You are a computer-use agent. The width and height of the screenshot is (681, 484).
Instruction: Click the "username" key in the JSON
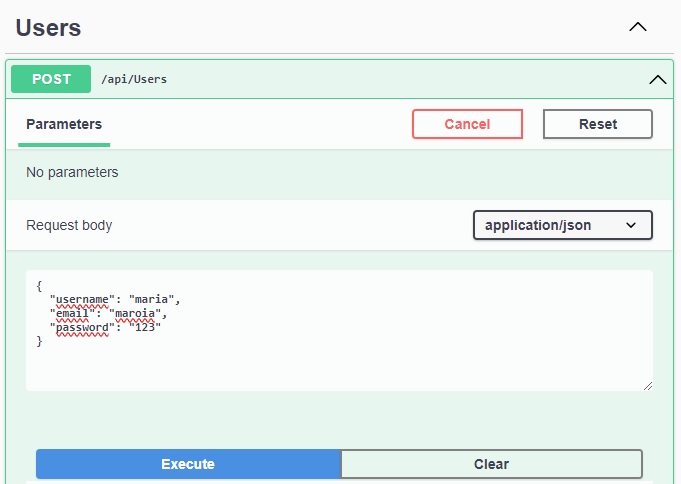click(x=82, y=299)
